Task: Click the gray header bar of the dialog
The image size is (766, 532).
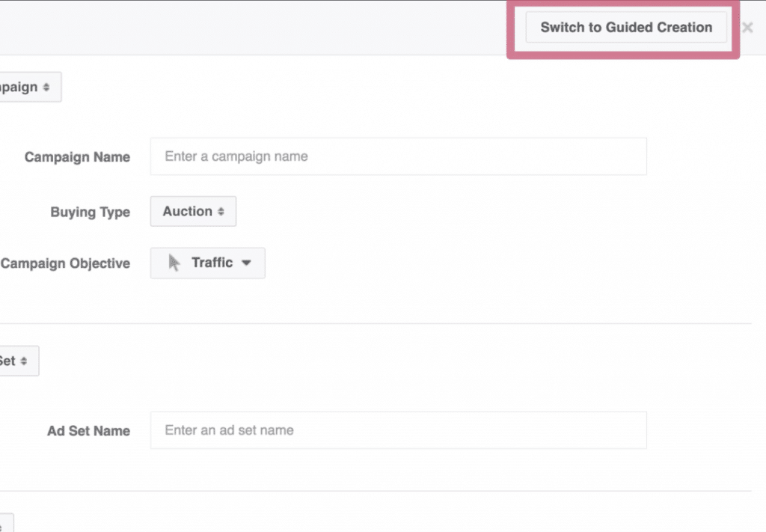Action: 254,28
